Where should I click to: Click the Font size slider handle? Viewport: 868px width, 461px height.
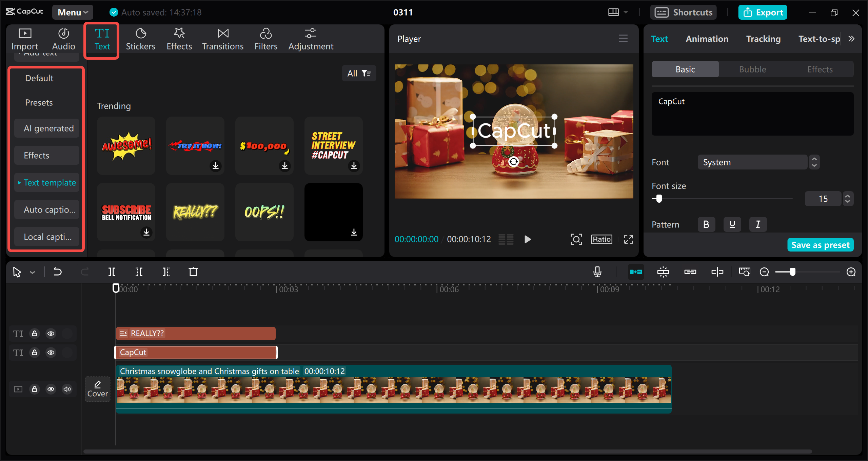pyautogui.click(x=659, y=199)
